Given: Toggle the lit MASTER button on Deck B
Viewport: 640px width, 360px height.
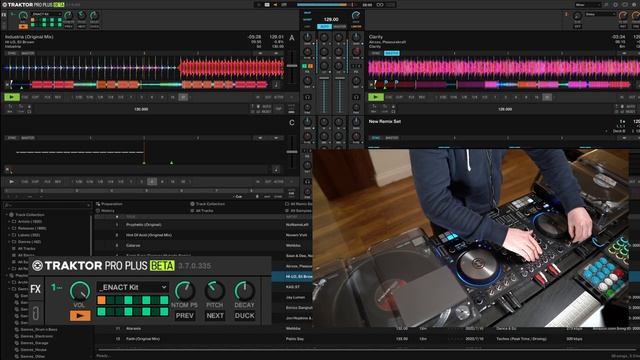Looking at the screenshot, I should pos(392,53).
